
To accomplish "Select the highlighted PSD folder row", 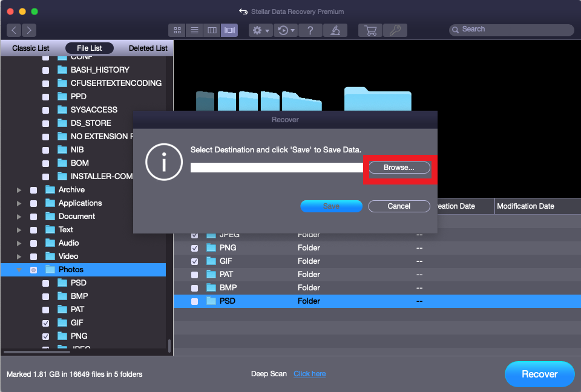I will pyautogui.click(x=377, y=301).
